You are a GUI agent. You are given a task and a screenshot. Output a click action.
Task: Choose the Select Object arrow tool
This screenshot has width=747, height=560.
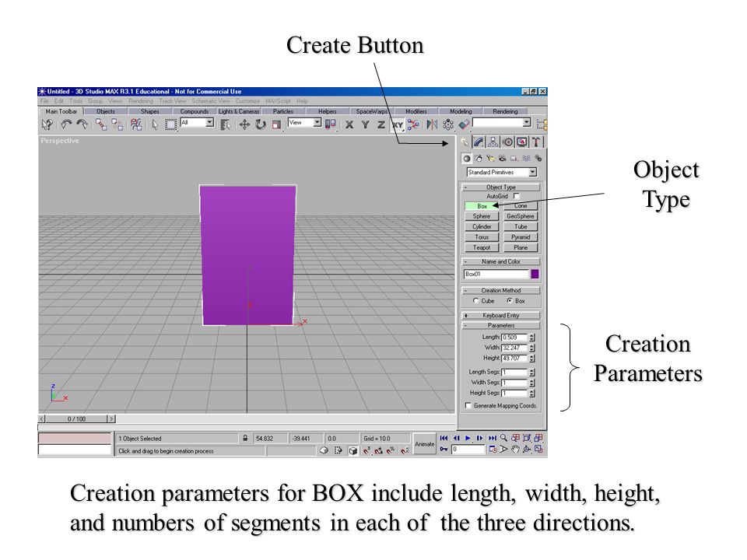pos(155,124)
